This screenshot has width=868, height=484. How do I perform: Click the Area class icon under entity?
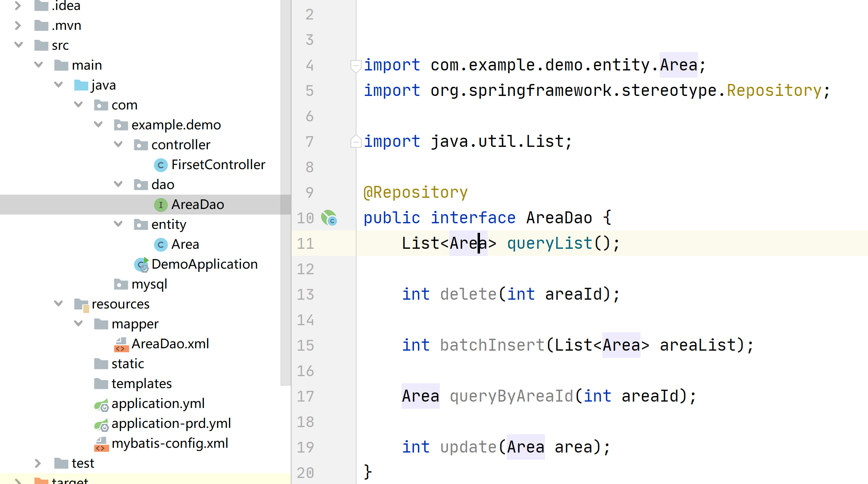[x=161, y=244]
